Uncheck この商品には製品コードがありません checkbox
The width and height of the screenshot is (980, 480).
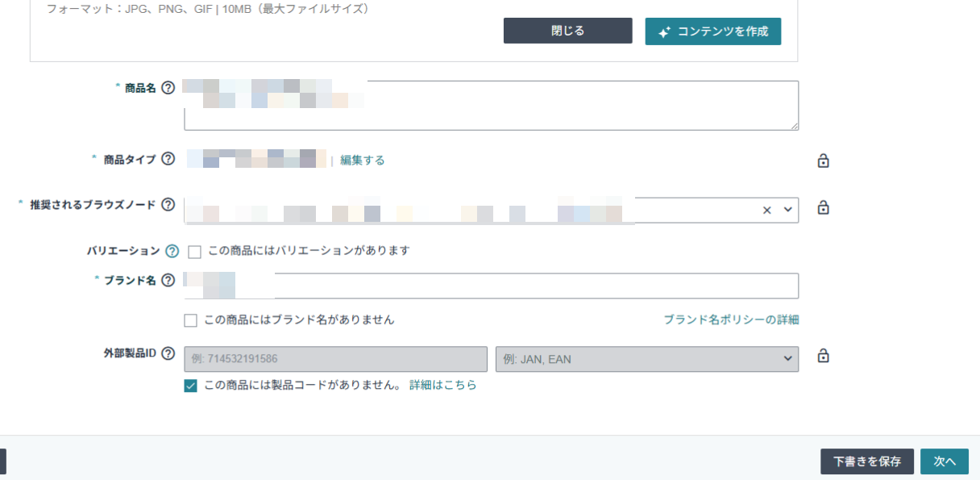[x=191, y=386]
